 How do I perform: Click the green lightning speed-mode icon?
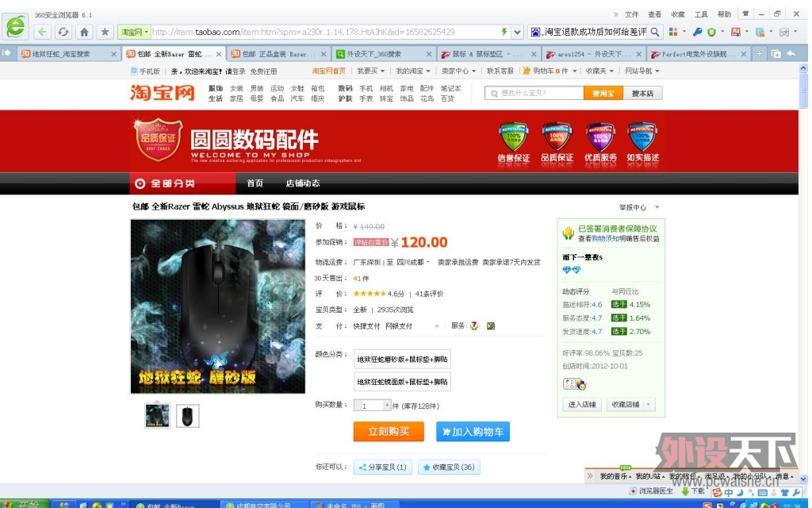click(x=504, y=32)
